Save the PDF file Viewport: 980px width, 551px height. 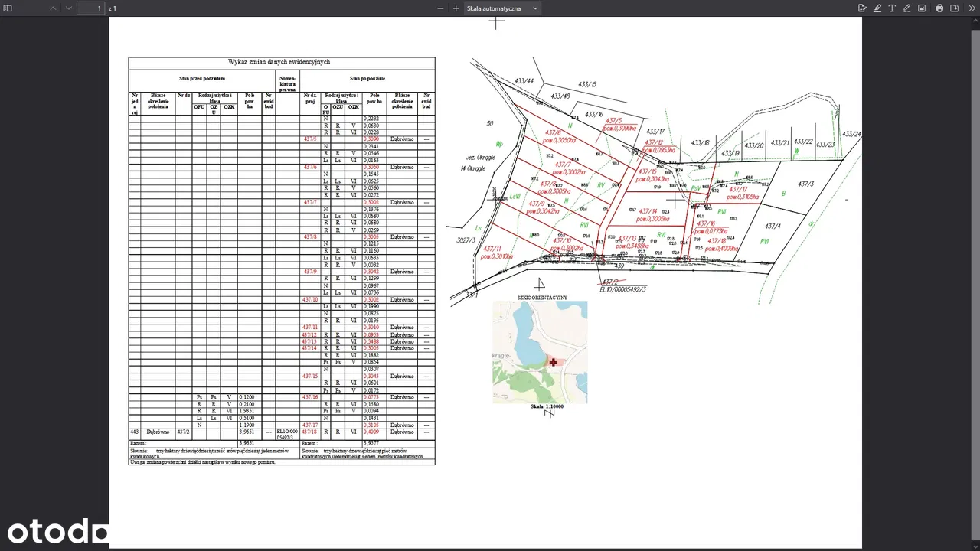click(955, 8)
